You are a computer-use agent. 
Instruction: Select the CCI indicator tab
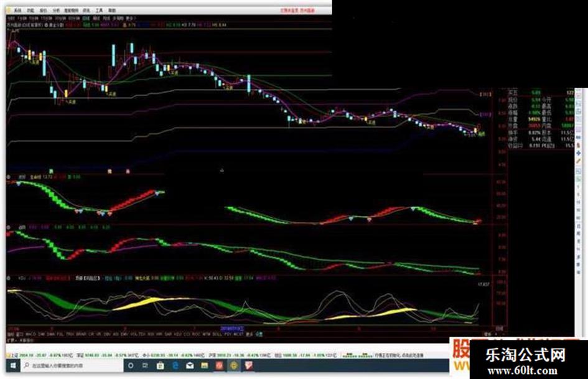point(187,334)
